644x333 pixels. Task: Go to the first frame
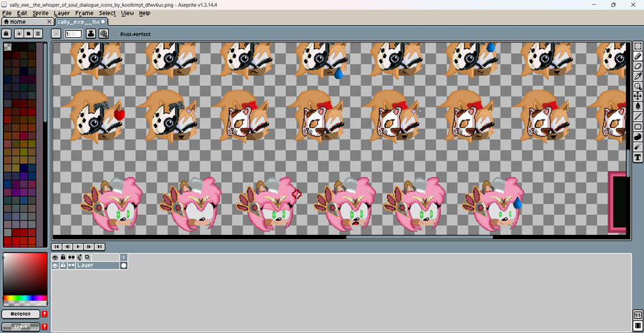click(x=57, y=246)
